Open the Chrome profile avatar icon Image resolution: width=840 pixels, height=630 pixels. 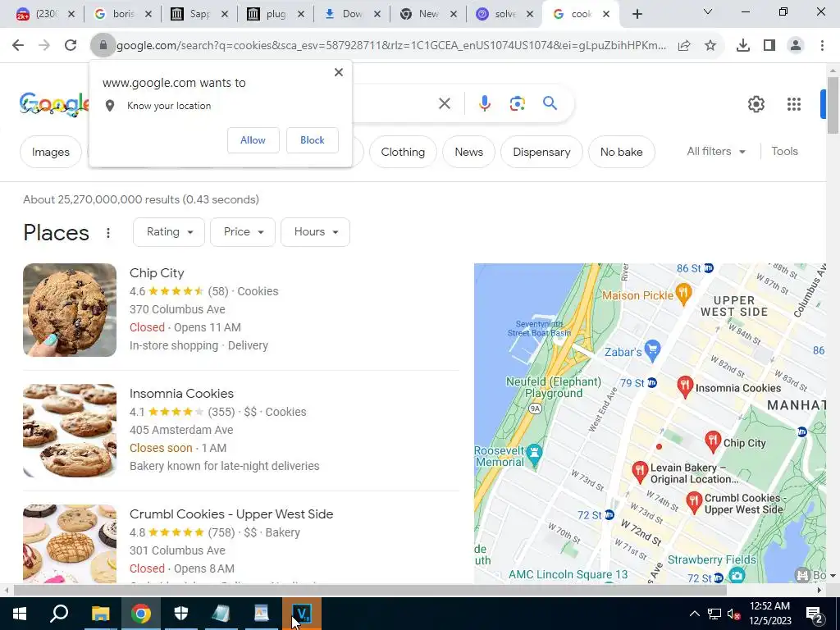[x=796, y=46]
